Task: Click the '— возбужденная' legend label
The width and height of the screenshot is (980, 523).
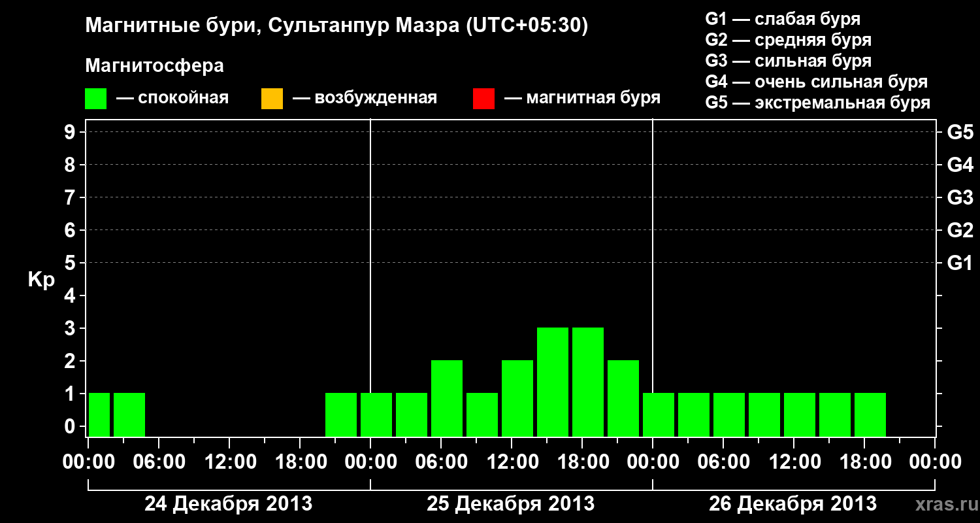Action: click(x=365, y=98)
